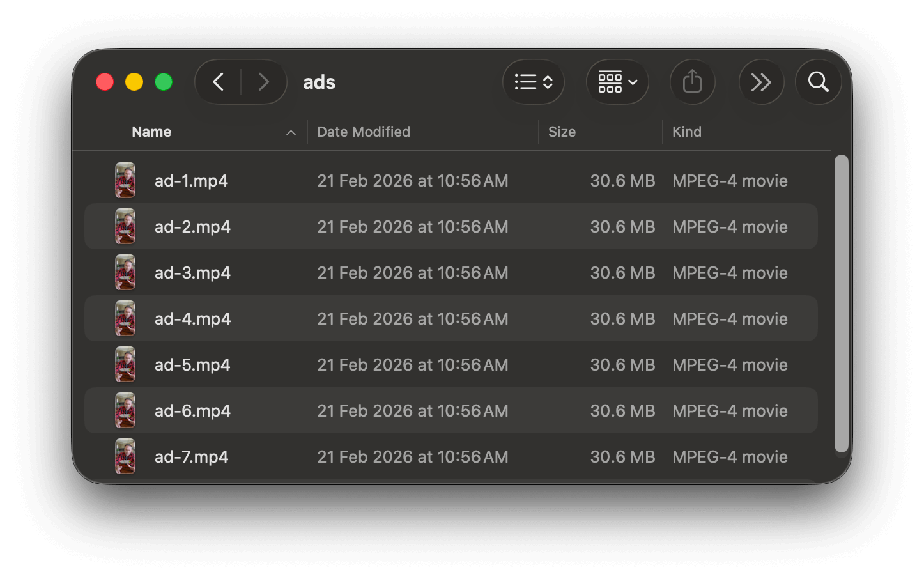
Task: Open the search icon in the toolbar
Action: point(818,82)
